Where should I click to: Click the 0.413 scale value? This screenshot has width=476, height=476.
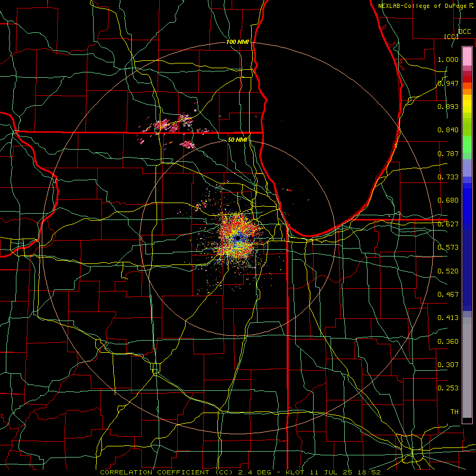tap(448, 318)
